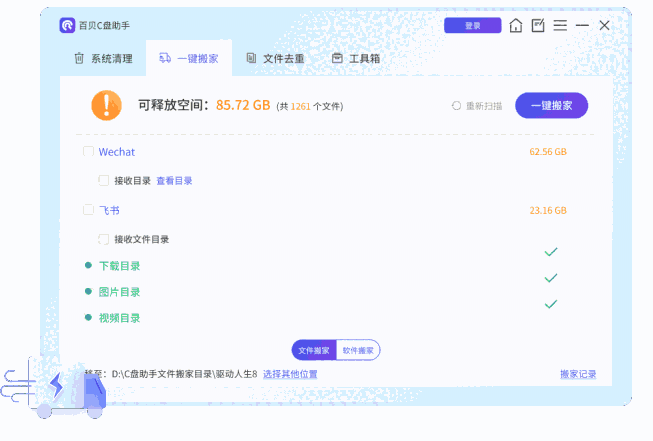Viewport: 653px width, 441px height.
Task: Open the feedback note icon
Action: (538, 25)
